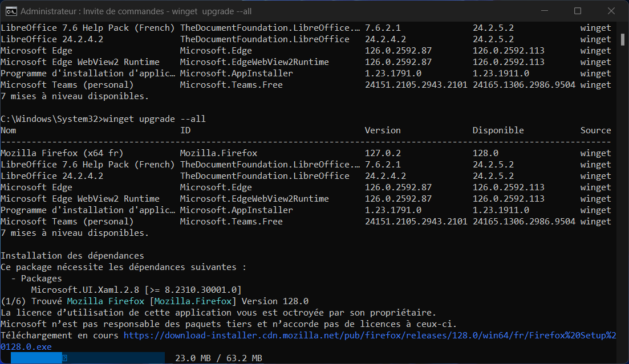The image size is (629, 364).
Task: Click 'Version 128.0' on the Trouvé line
Action: (275, 301)
